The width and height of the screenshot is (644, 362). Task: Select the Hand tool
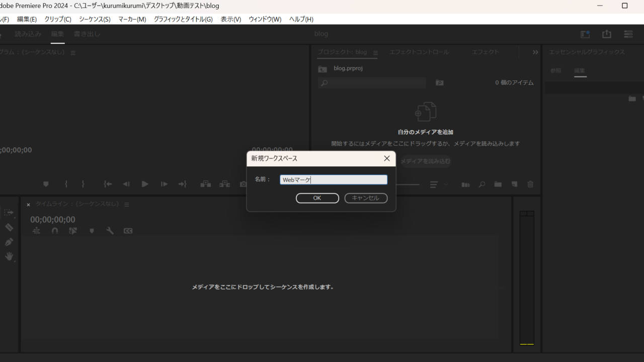pos(9,256)
